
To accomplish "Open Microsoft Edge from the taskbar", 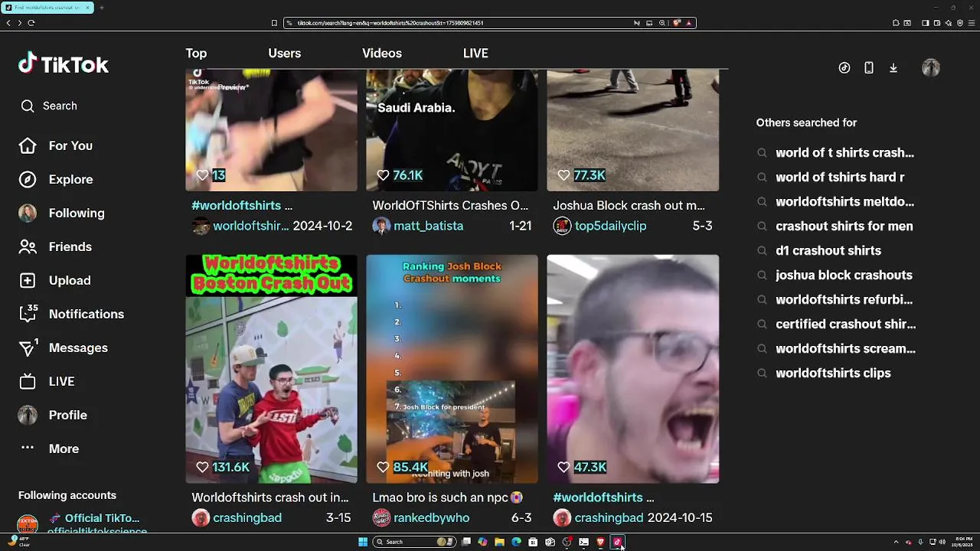I will (516, 542).
